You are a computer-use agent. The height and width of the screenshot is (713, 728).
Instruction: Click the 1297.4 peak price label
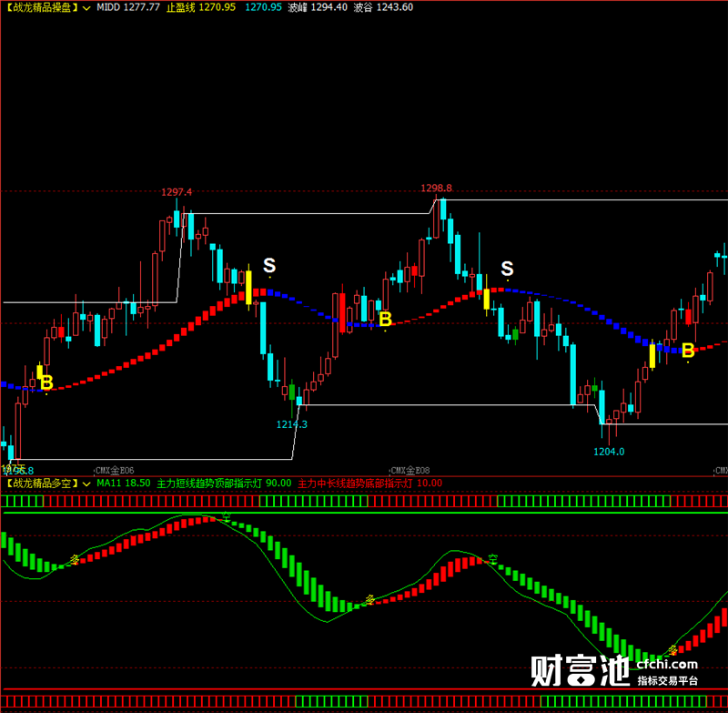point(177,192)
